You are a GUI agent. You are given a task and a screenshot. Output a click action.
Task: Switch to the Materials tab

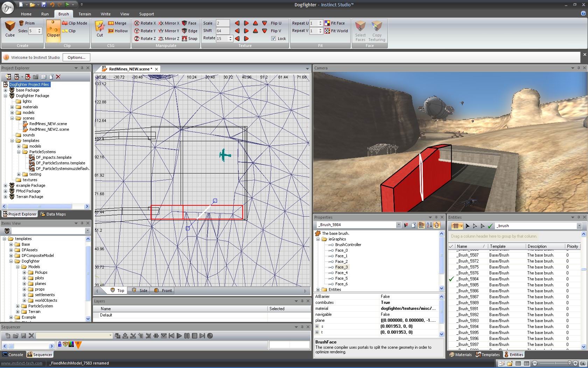(x=461, y=355)
